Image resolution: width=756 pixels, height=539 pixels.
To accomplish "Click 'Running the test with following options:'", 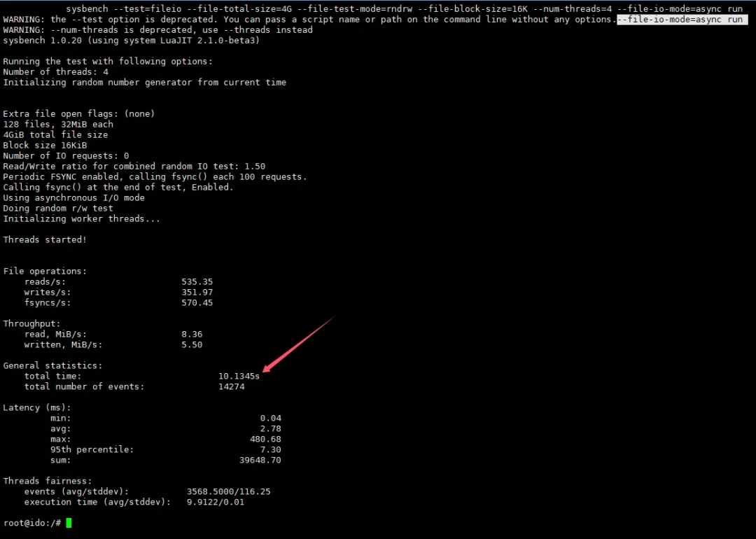I will (108, 61).
